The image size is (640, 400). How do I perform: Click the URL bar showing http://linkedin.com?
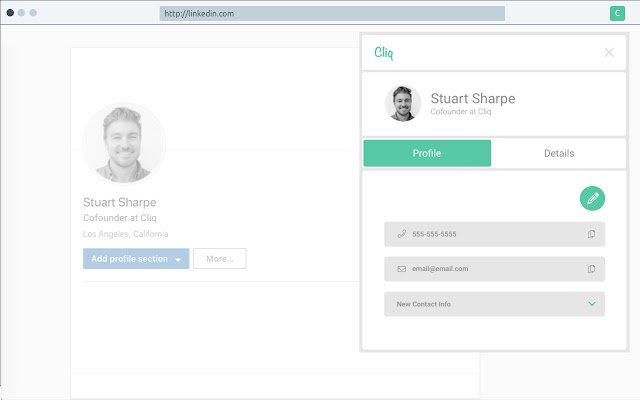click(x=332, y=13)
